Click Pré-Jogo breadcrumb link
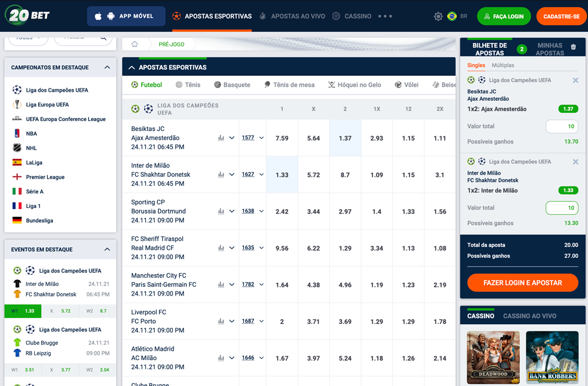The width and height of the screenshot is (588, 386). pos(171,44)
